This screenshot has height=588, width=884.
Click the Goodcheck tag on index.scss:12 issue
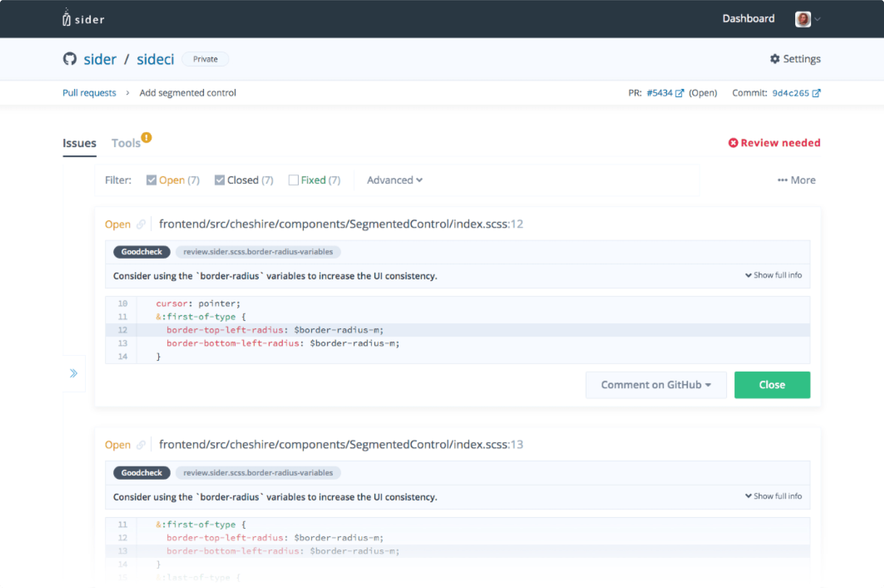[x=142, y=252]
